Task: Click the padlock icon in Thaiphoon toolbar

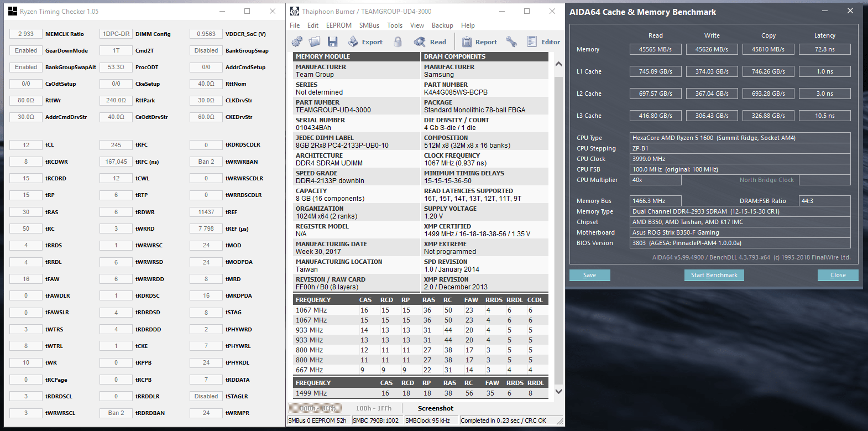Action: [398, 41]
